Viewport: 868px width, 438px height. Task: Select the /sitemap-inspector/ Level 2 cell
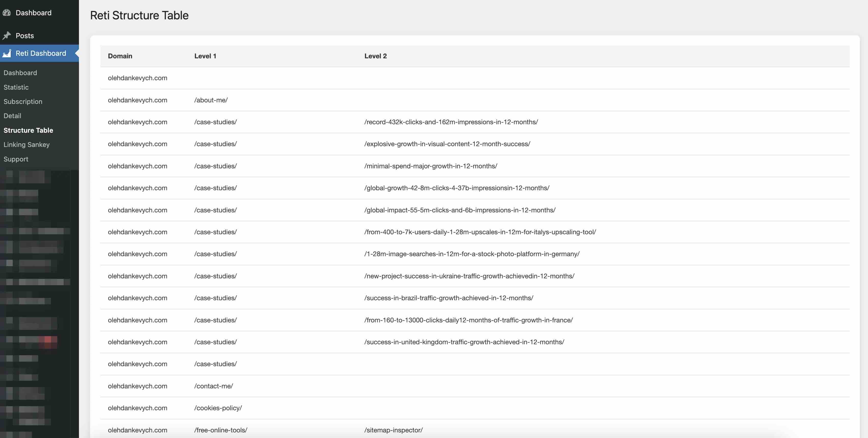393,430
